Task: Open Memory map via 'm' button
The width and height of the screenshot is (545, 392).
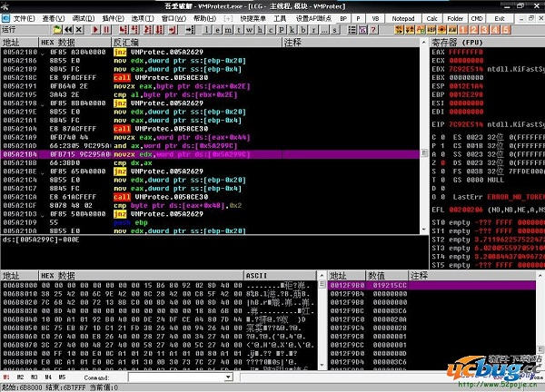Action: [x=228, y=30]
